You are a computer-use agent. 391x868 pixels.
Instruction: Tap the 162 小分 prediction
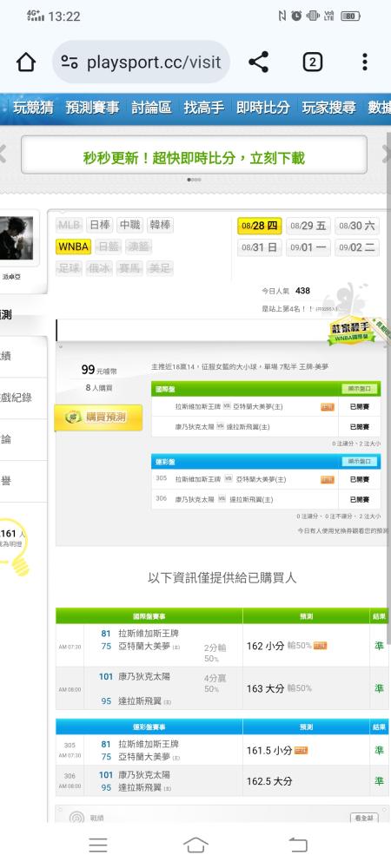[265, 646]
